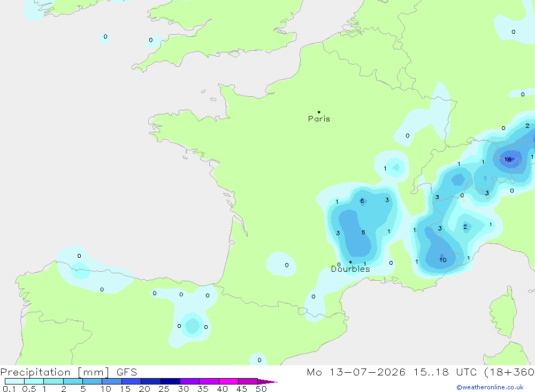Click legend scale label 20

(144, 389)
